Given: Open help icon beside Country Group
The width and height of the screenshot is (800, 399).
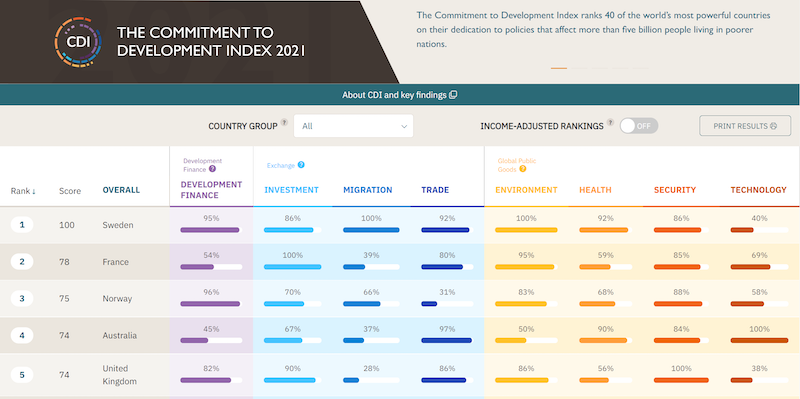Looking at the screenshot, I should click(284, 122).
